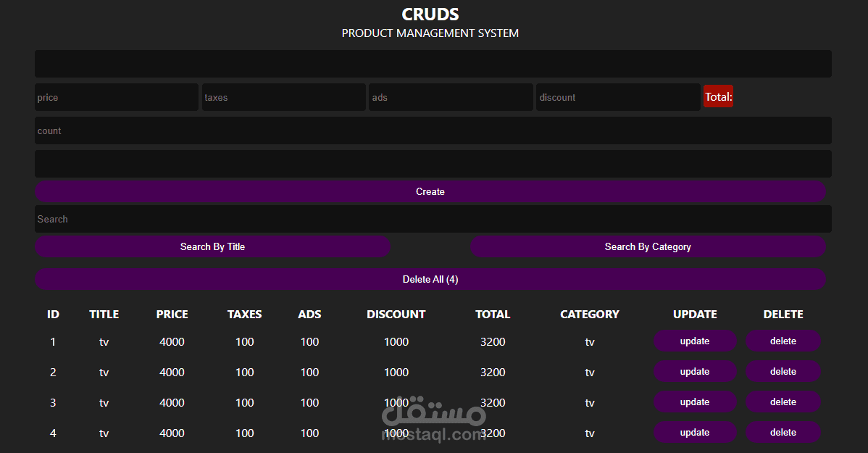Click the discount input field
This screenshot has width=868, height=453.
tap(617, 96)
